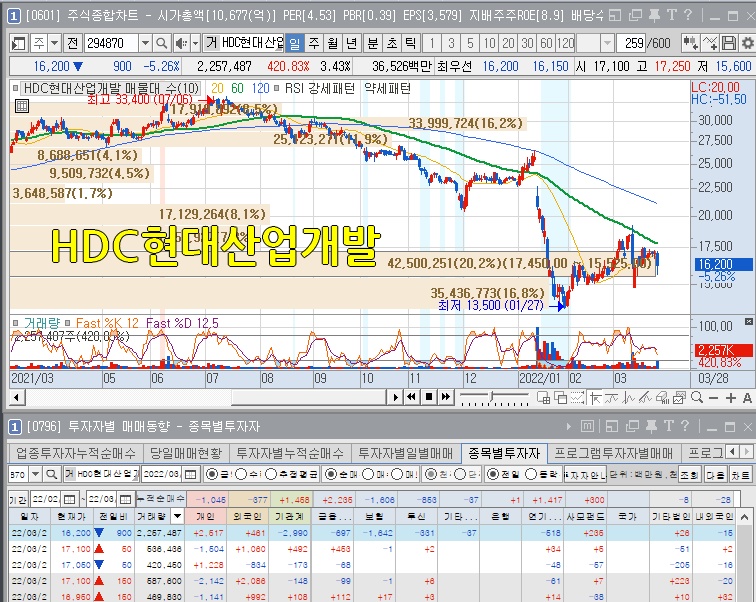Image resolution: width=756 pixels, height=602 pixels.
Task: Play the chart replay forward
Action: pyautogui.click(x=395, y=397)
